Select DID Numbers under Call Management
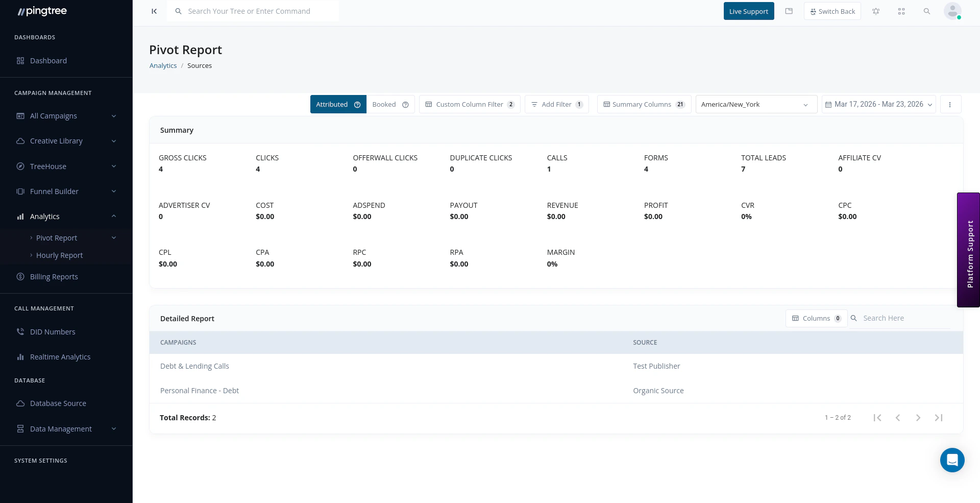 [53, 331]
